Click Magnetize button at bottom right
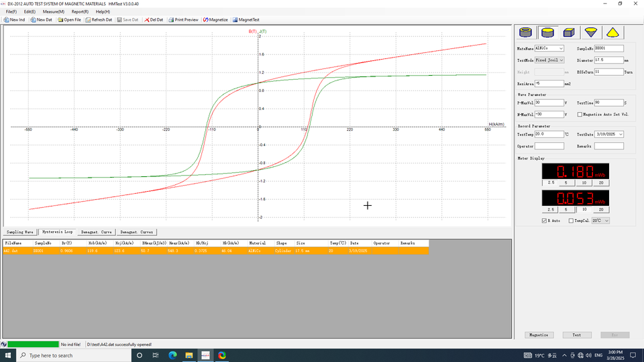This screenshot has width=644, height=362. 539,335
